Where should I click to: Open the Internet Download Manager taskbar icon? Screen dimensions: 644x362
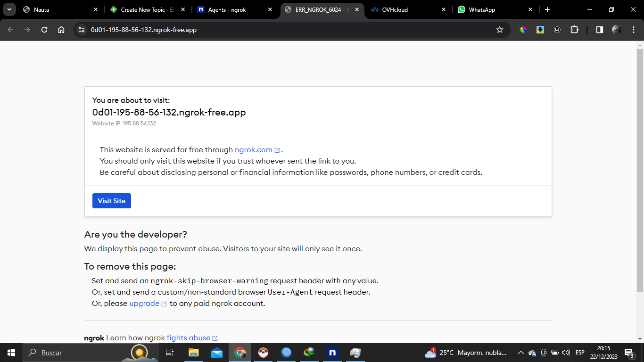point(309,353)
